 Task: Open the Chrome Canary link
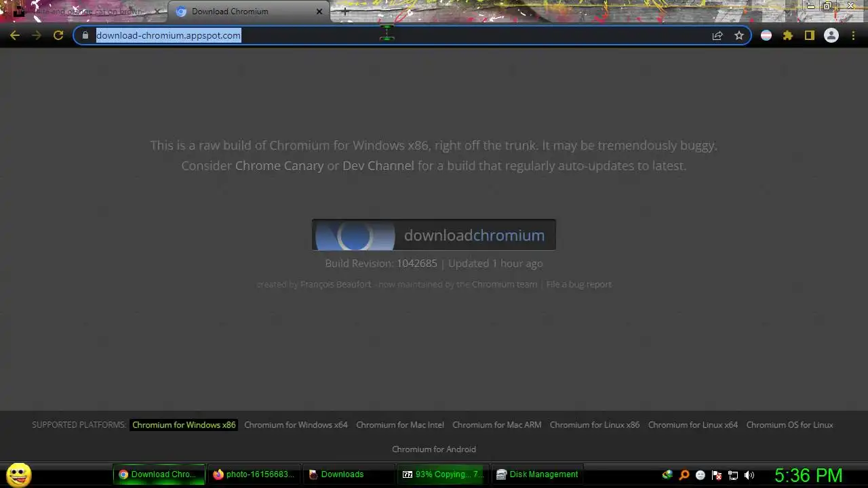[279, 165]
